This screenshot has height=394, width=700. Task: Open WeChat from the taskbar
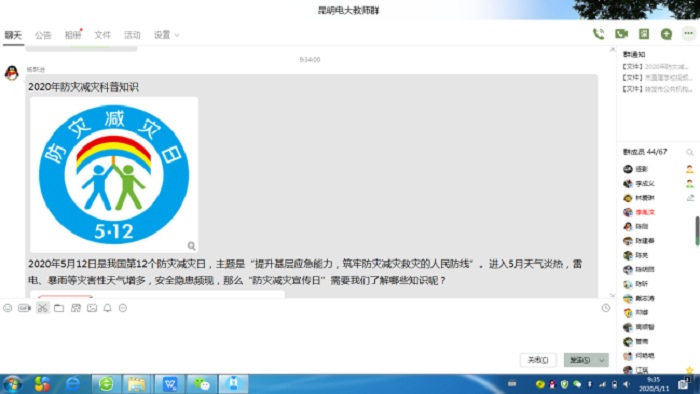coord(201,384)
